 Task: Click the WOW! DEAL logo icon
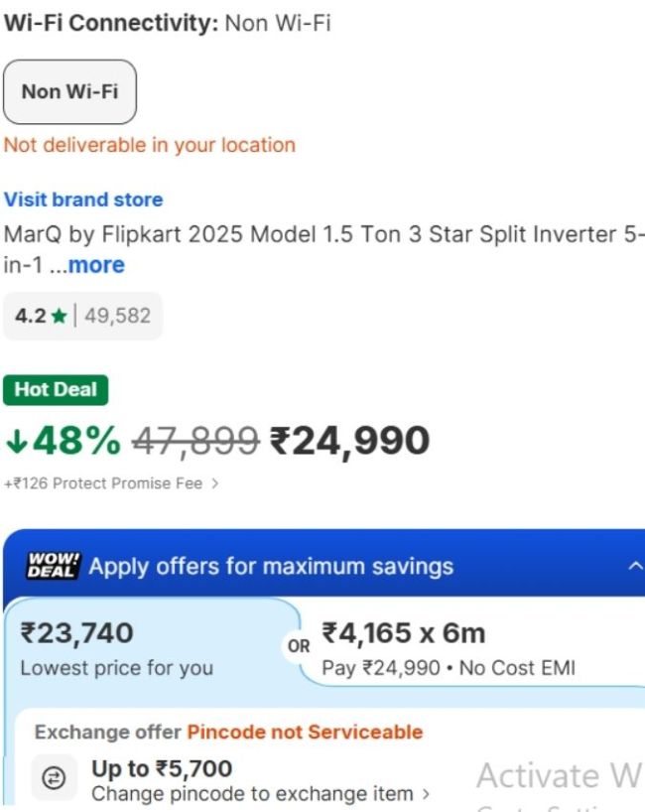[x=54, y=567]
